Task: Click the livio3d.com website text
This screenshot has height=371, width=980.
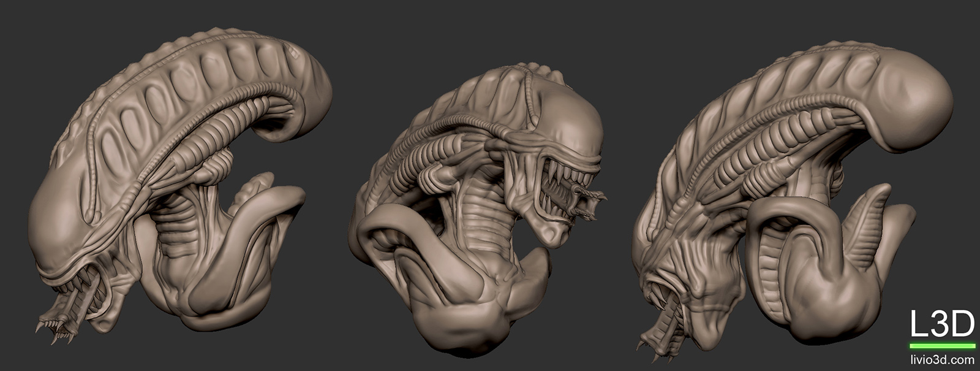Action: click(941, 359)
